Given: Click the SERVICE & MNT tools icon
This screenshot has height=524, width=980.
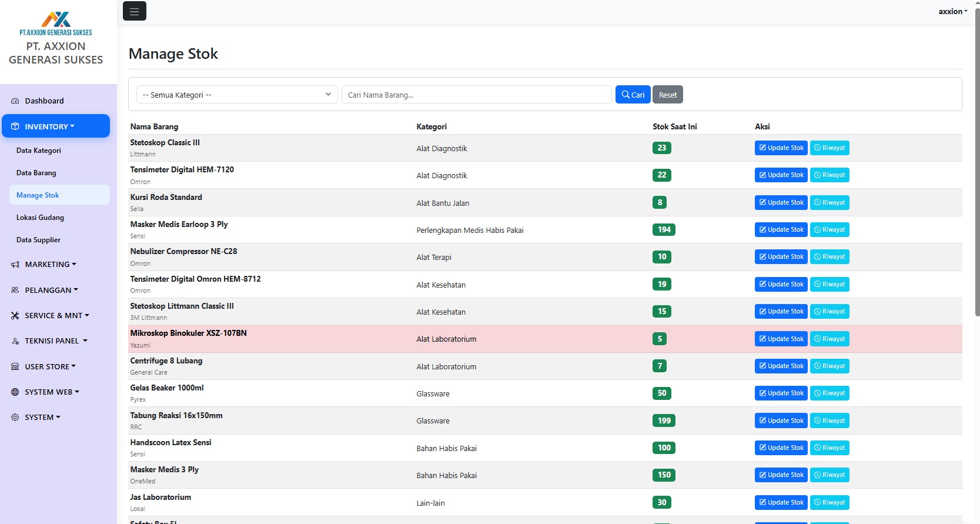Looking at the screenshot, I should (15, 316).
